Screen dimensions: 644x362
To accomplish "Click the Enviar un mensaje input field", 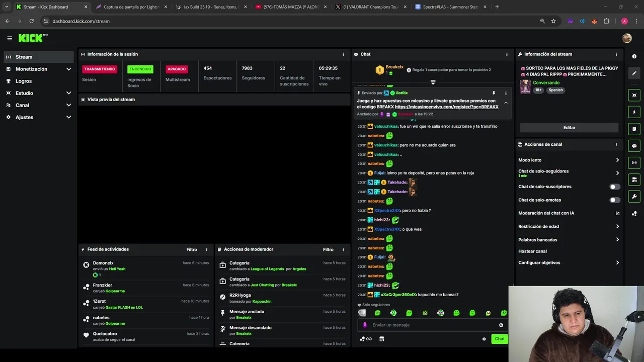I will (x=433, y=325).
